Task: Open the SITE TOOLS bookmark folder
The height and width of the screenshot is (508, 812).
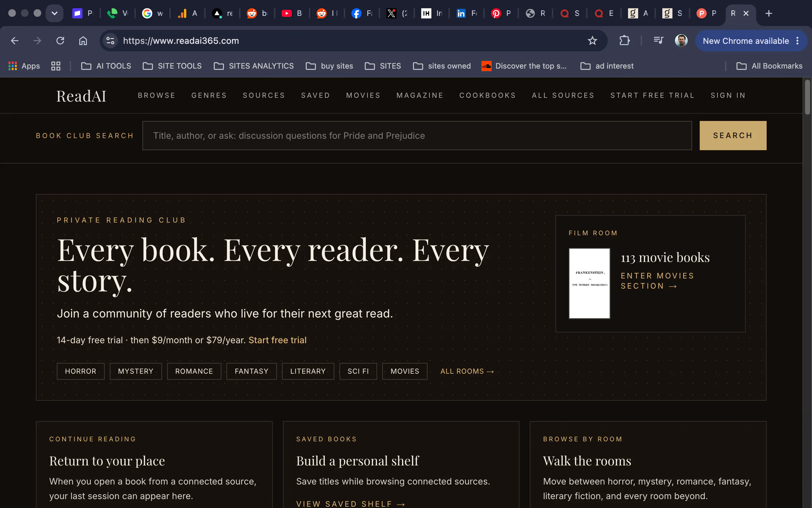Action: pyautogui.click(x=172, y=66)
